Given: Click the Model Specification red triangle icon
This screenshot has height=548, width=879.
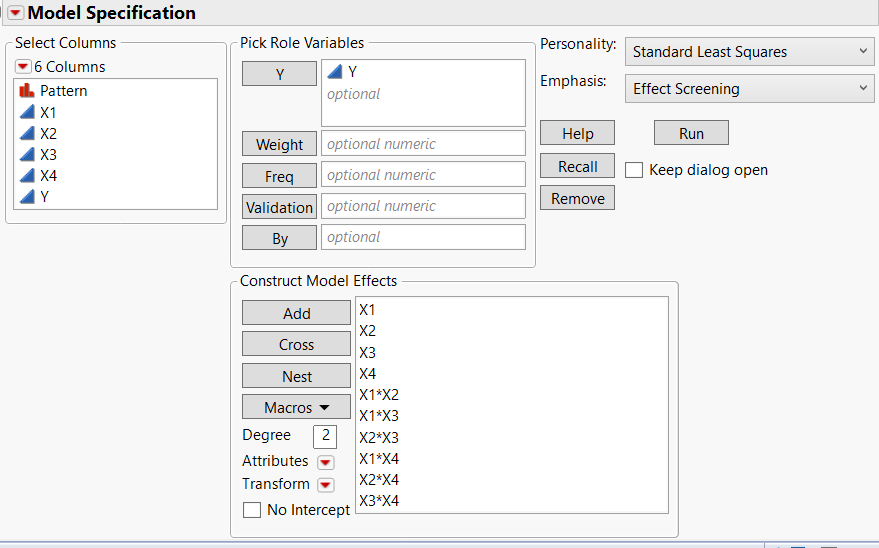Looking at the screenshot, I should (x=16, y=13).
